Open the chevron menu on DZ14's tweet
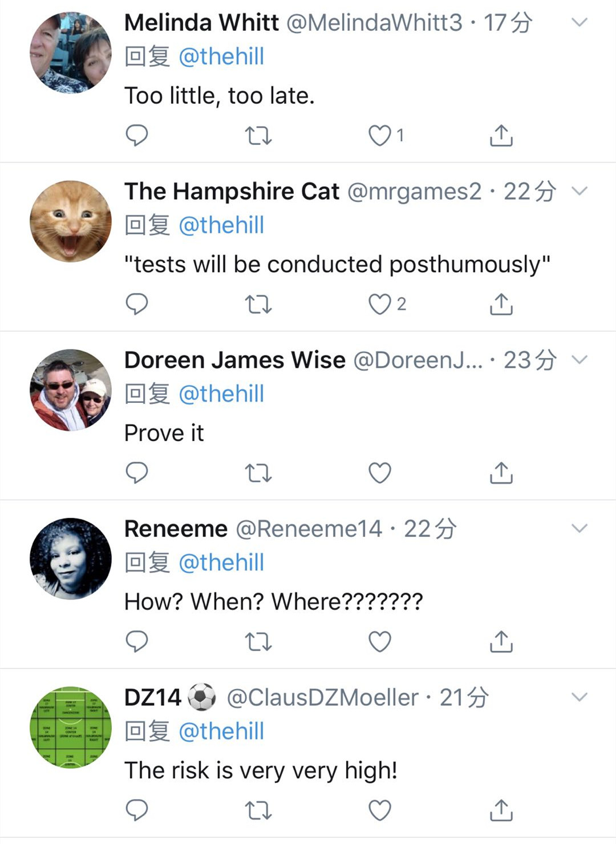The height and width of the screenshot is (844, 616). (x=579, y=697)
